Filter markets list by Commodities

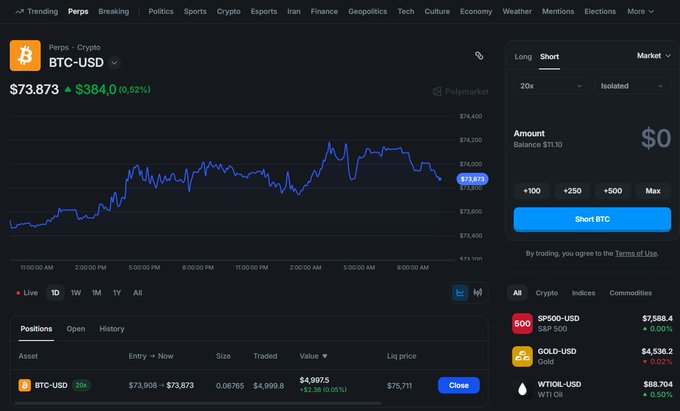click(x=630, y=293)
